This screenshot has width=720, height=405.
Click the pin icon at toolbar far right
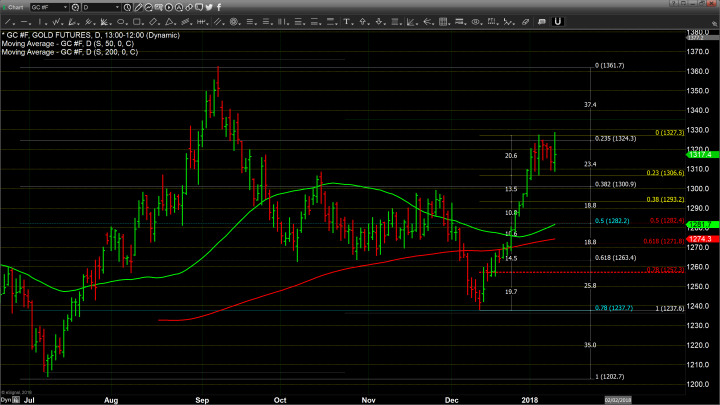714,23
